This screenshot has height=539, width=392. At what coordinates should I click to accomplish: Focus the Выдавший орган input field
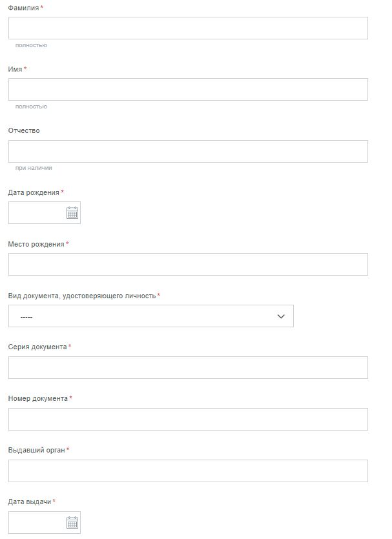[188, 471]
